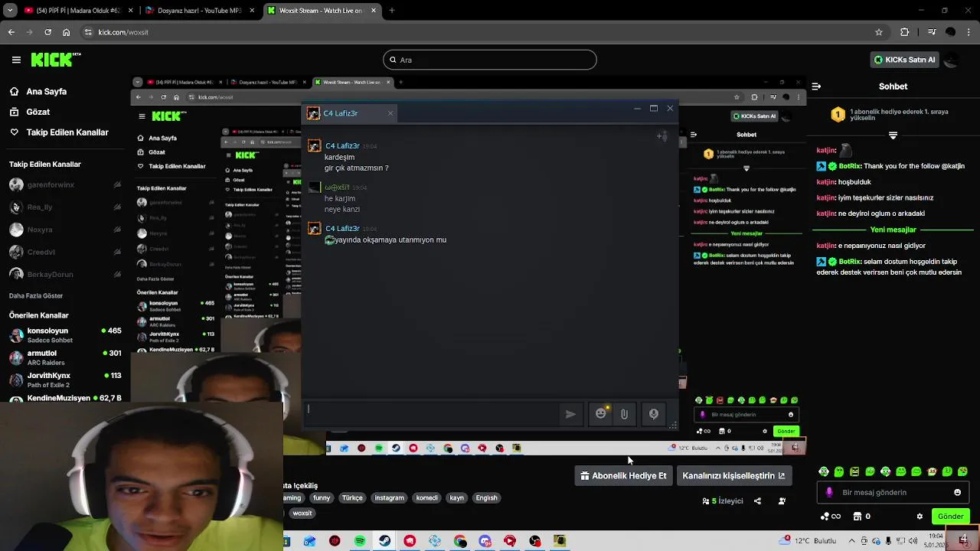The image size is (980, 551).
Task: Attach a file in Steam chat
Action: (624, 414)
